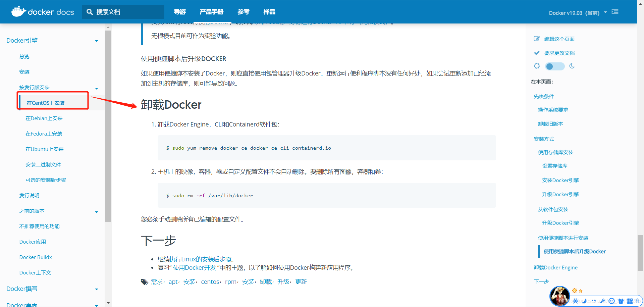This screenshot has width=644, height=307.
Task: Select 可选的安装后步骤 in sidebar
Action: click(x=46, y=180)
